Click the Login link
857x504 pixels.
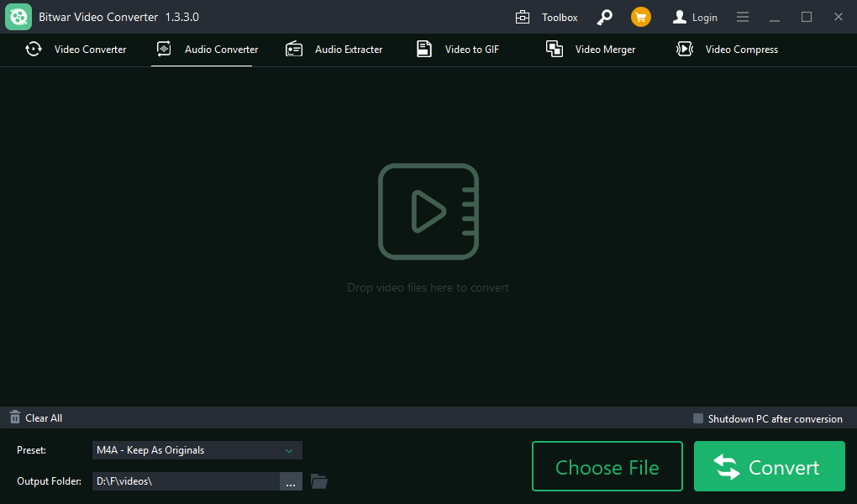pos(705,18)
